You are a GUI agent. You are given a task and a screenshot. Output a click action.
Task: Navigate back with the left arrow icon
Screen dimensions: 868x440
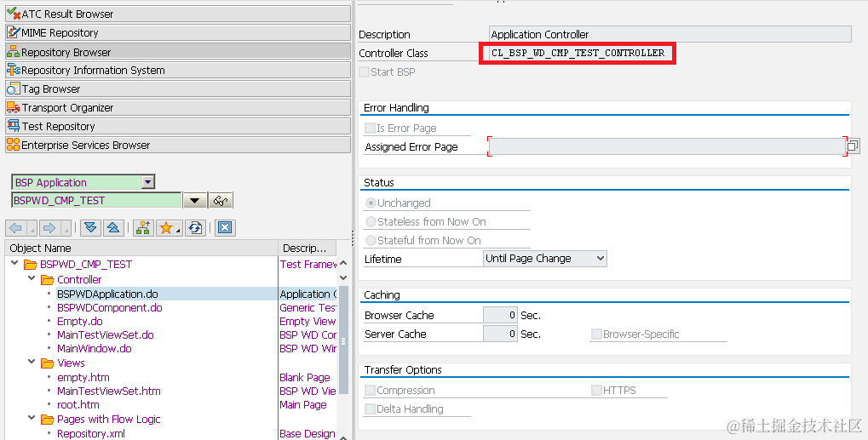(x=15, y=228)
